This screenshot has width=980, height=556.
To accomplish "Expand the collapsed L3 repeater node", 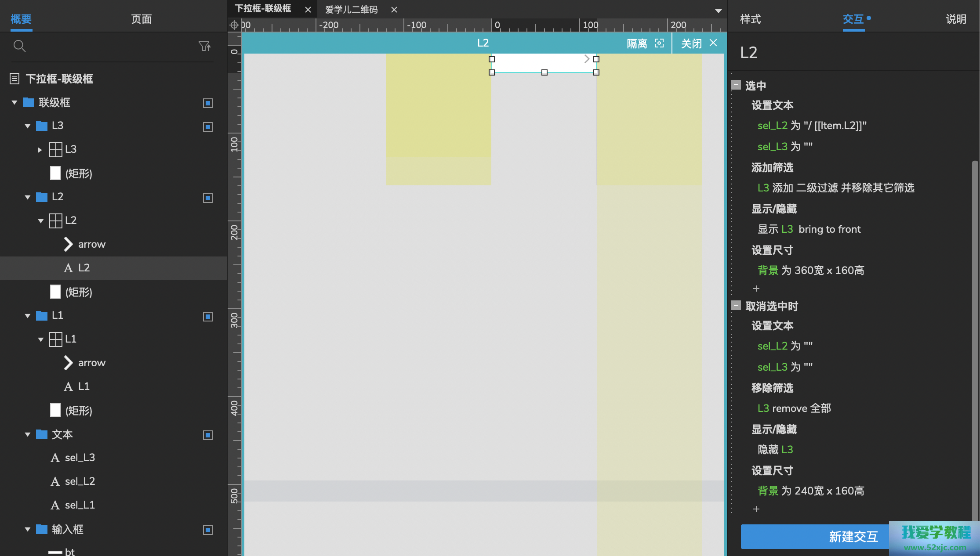I will [40, 150].
